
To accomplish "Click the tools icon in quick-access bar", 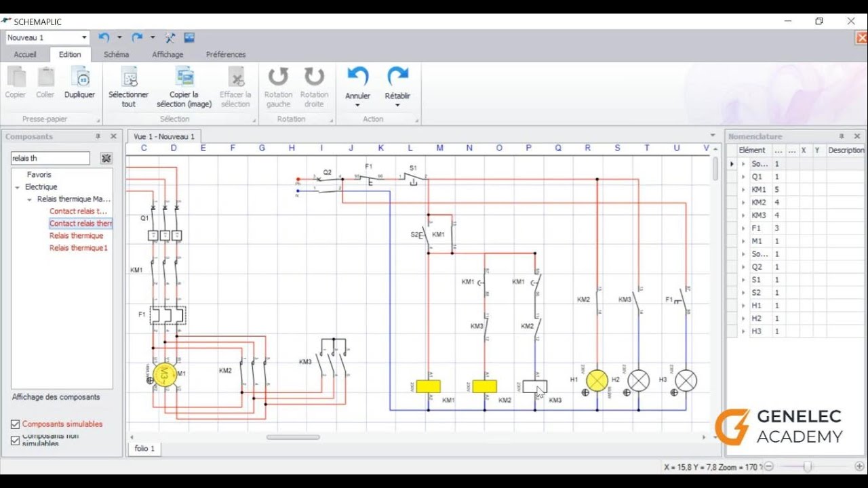I will pyautogui.click(x=170, y=37).
